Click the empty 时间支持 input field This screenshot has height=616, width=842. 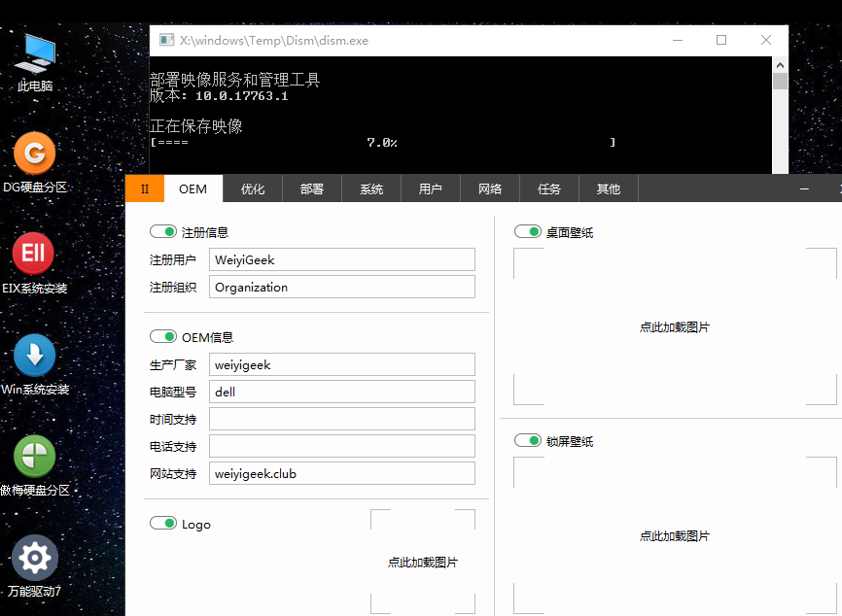[x=342, y=419]
